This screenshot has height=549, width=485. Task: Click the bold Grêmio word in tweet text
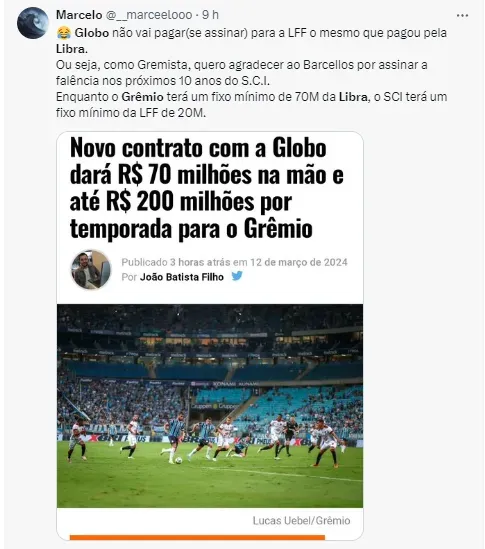click(x=142, y=97)
